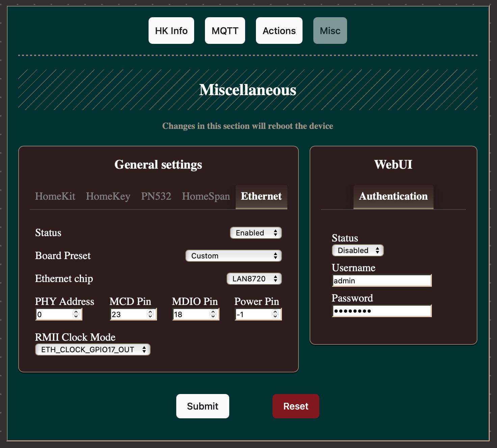
Task: Expand the Board Preset dropdown
Action: point(234,256)
